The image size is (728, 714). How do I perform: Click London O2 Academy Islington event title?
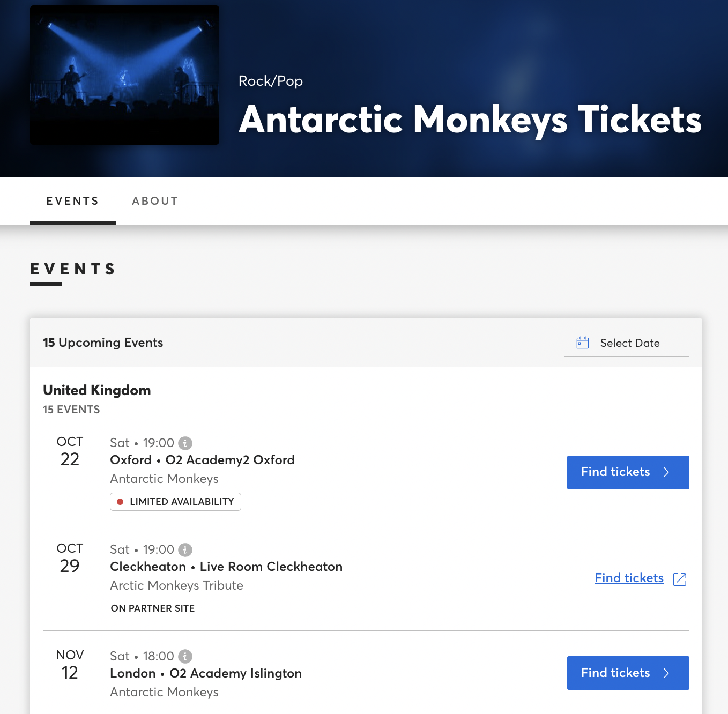point(206,673)
